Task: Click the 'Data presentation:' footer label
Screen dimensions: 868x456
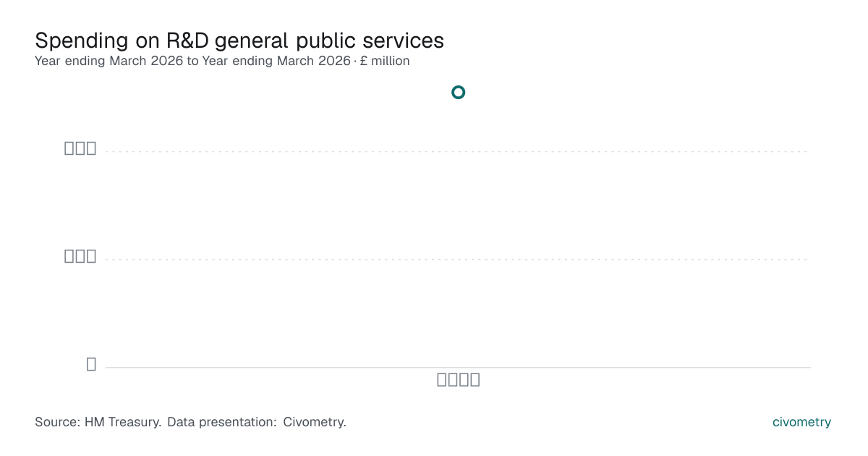Action: point(222,422)
